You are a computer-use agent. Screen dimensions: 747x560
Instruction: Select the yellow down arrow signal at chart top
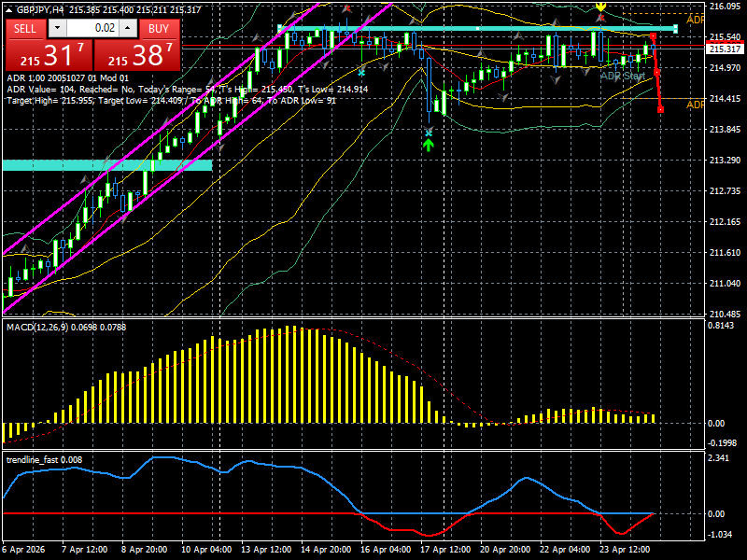[x=600, y=7]
